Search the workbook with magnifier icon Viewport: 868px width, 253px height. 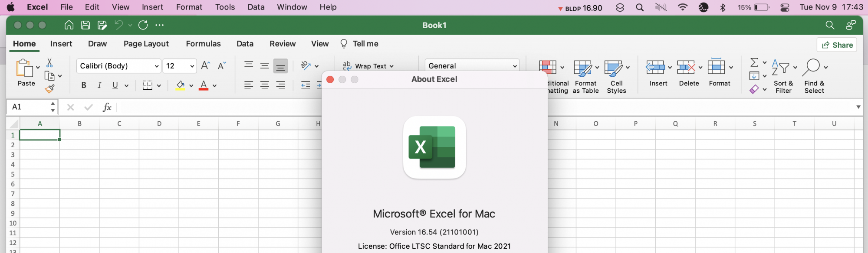(830, 25)
